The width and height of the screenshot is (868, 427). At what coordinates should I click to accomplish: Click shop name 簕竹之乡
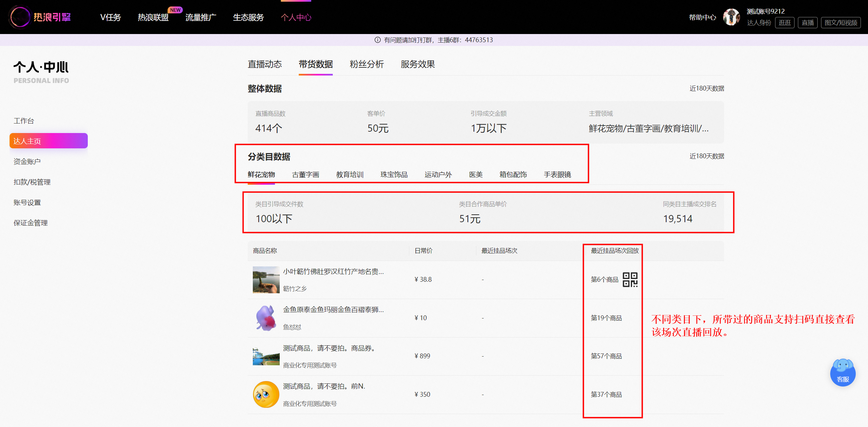pyautogui.click(x=295, y=289)
